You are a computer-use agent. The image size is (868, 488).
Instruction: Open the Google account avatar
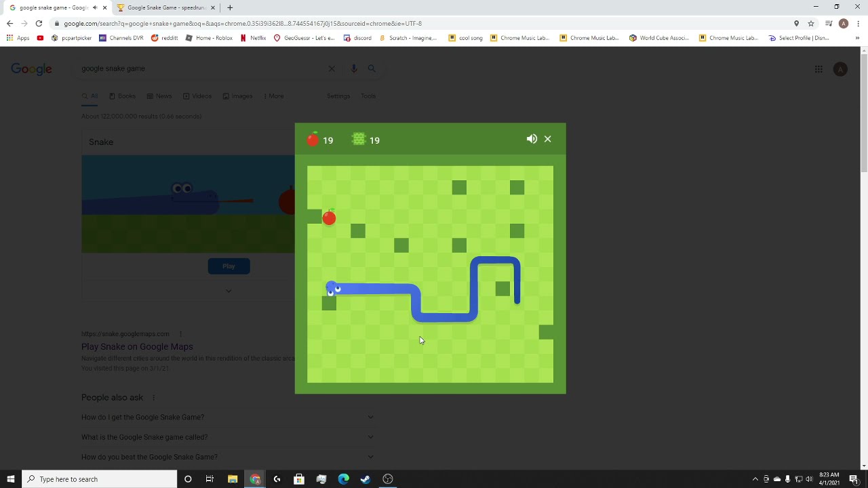[840, 69]
